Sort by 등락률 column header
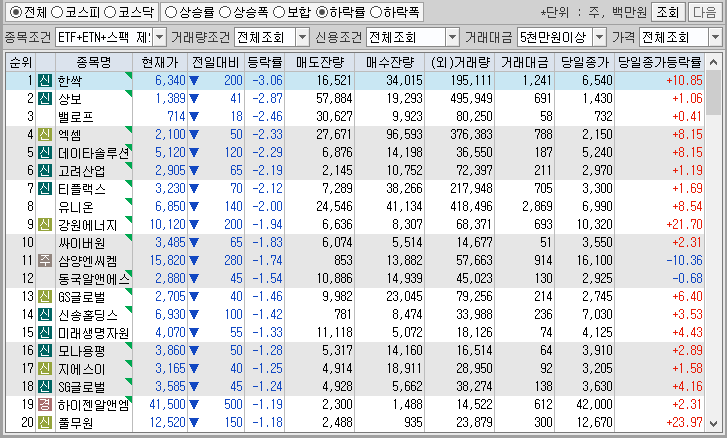 point(264,62)
